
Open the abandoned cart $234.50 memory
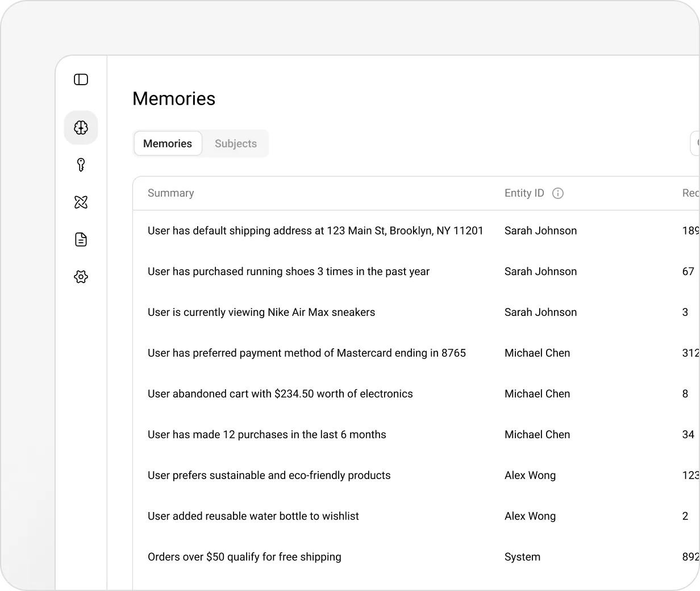tap(280, 394)
